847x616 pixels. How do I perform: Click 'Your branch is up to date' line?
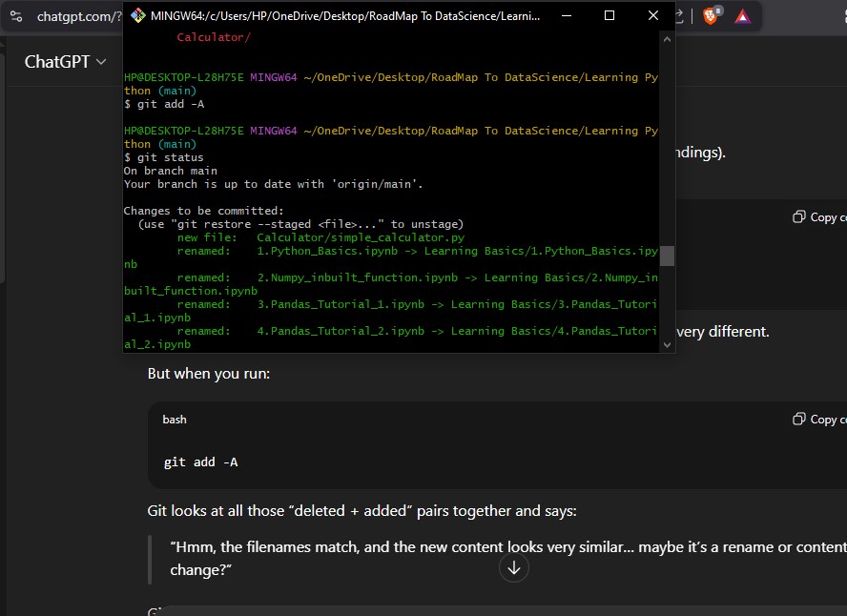point(274,184)
